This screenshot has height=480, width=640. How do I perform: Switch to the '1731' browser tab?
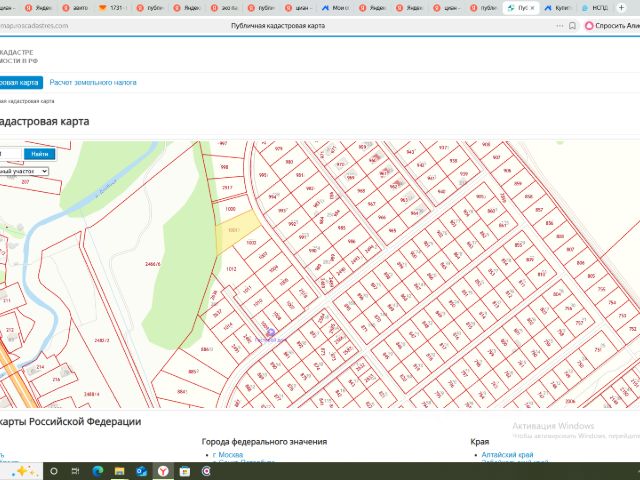[113, 8]
